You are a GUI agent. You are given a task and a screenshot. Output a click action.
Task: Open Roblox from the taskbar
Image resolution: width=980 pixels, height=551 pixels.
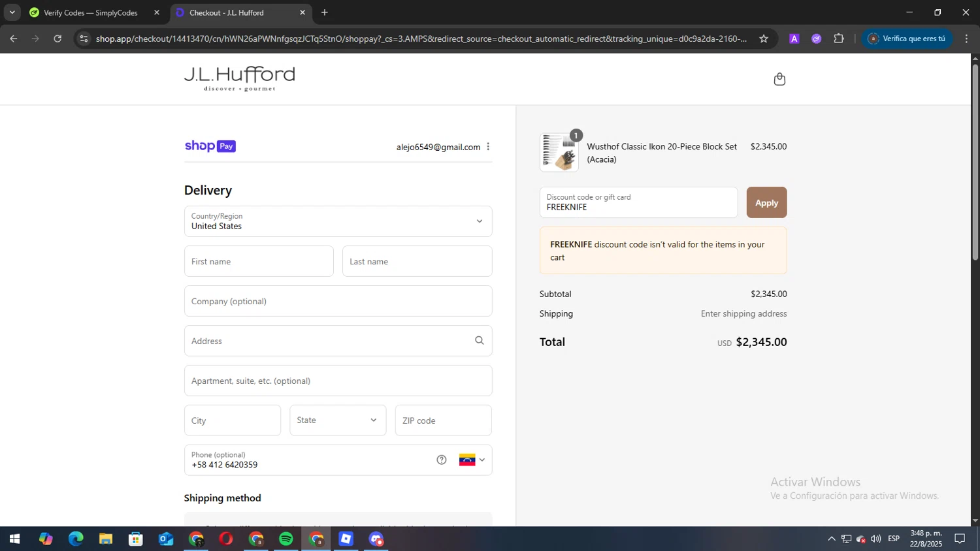point(346,539)
